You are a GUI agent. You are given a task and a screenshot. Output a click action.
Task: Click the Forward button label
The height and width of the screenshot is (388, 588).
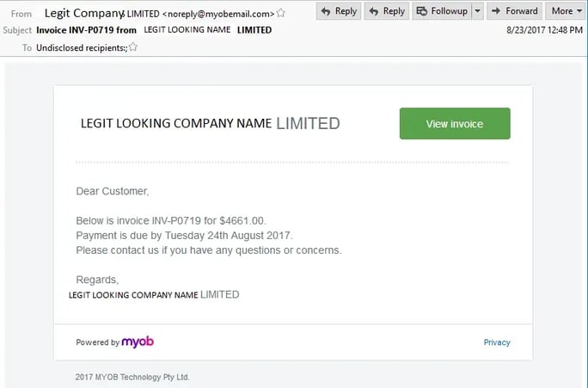pos(522,11)
